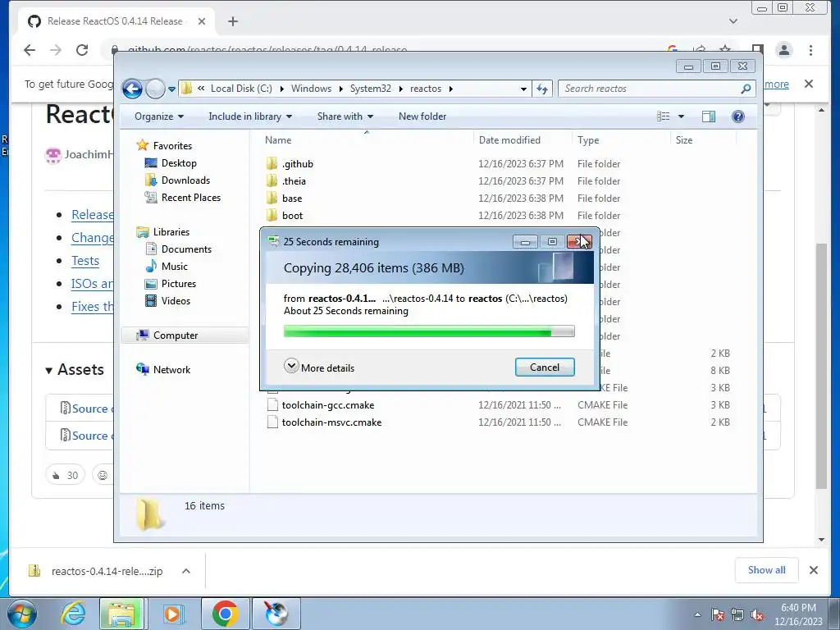Sort files by Size column header
Screen dimensions: 840x630
click(683, 139)
